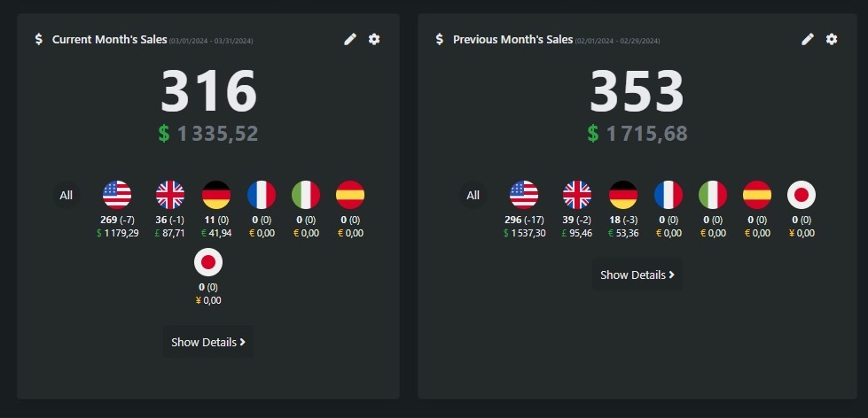Click the pencil edit icon on Current Month's Sales
Image resolution: width=868 pixels, height=418 pixels.
click(x=350, y=39)
